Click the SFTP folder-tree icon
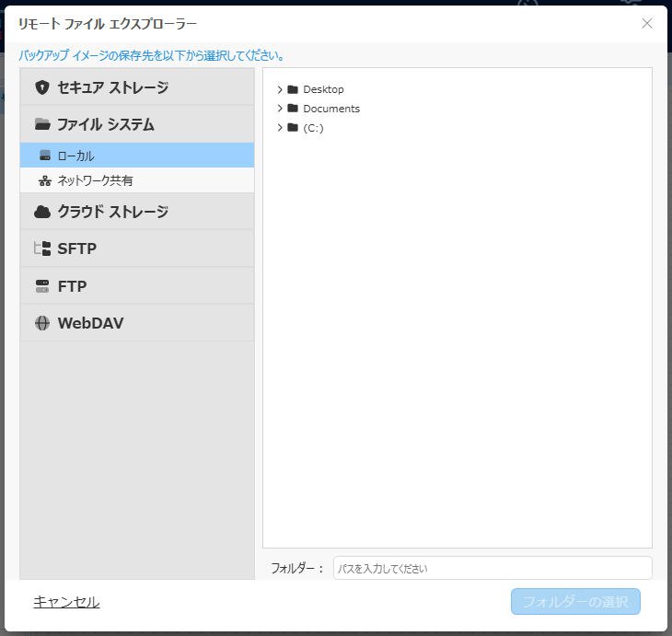 tap(42, 249)
